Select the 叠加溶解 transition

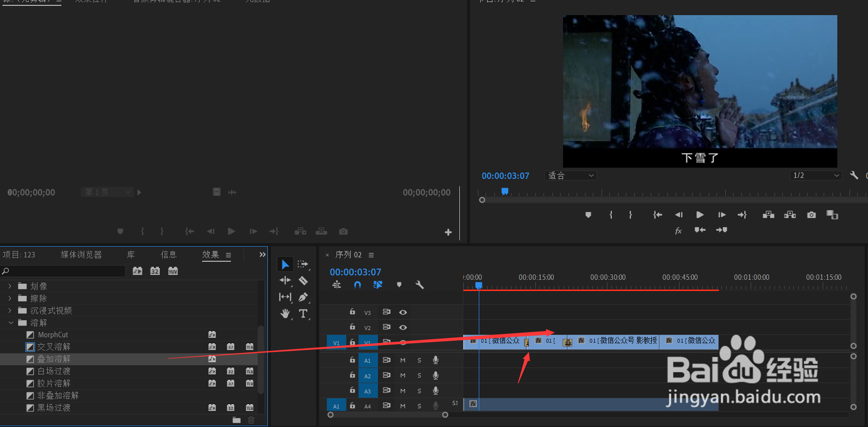tap(54, 359)
